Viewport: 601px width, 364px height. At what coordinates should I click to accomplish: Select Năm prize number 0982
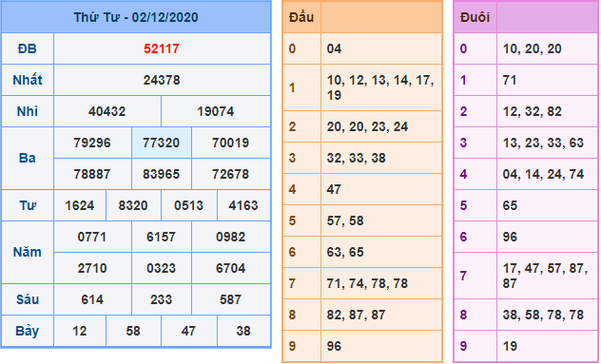pos(231,238)
